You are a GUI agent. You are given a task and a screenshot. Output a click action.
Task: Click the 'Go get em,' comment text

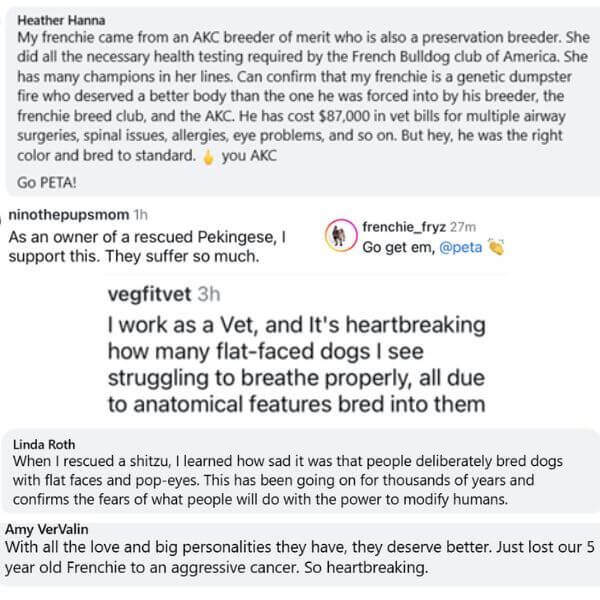pos(399,247)
